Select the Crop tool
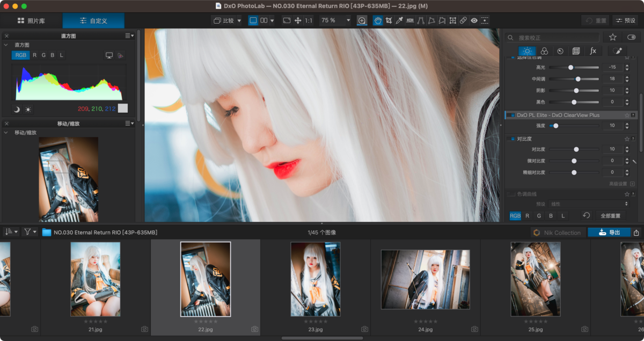The image size is (644, 341). [x=389, y=20]
